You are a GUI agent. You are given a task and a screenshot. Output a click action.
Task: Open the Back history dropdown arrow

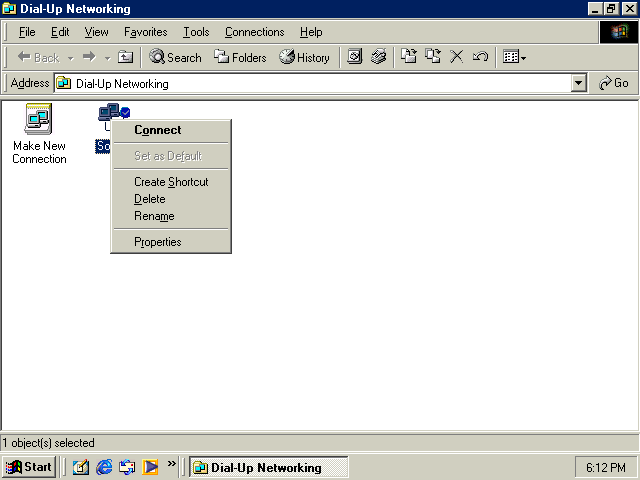(70, 58)
